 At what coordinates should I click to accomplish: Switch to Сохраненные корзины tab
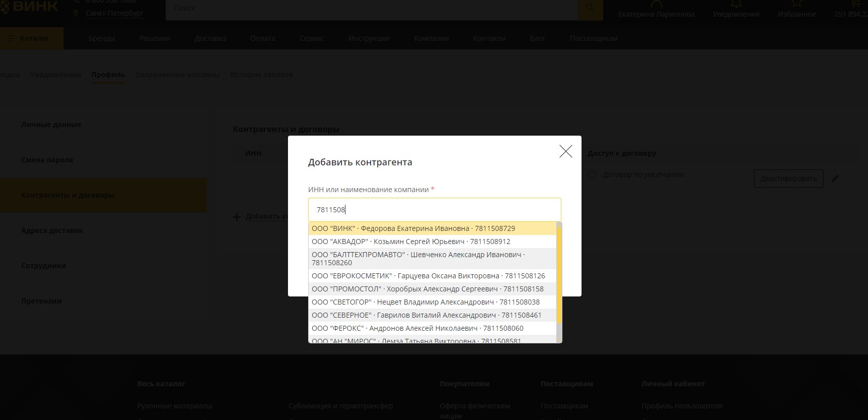coord(178,75)
